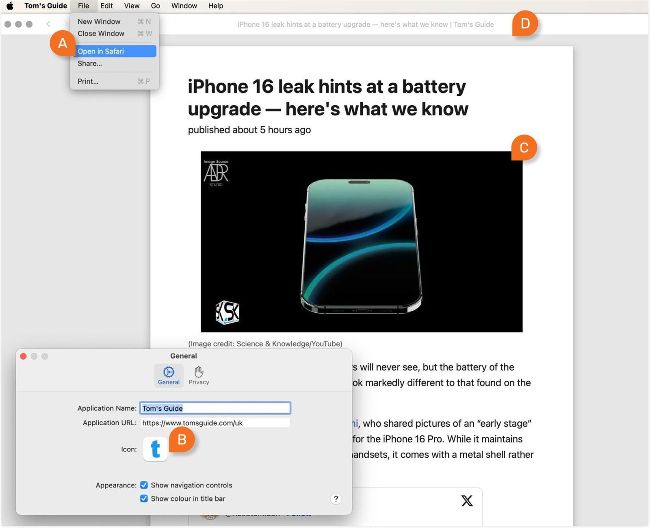Click the iPhone 16 concept image

coord(361,241)
